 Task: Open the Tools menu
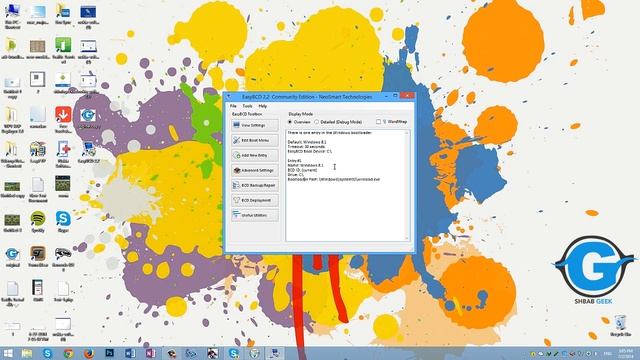(247, 106)
